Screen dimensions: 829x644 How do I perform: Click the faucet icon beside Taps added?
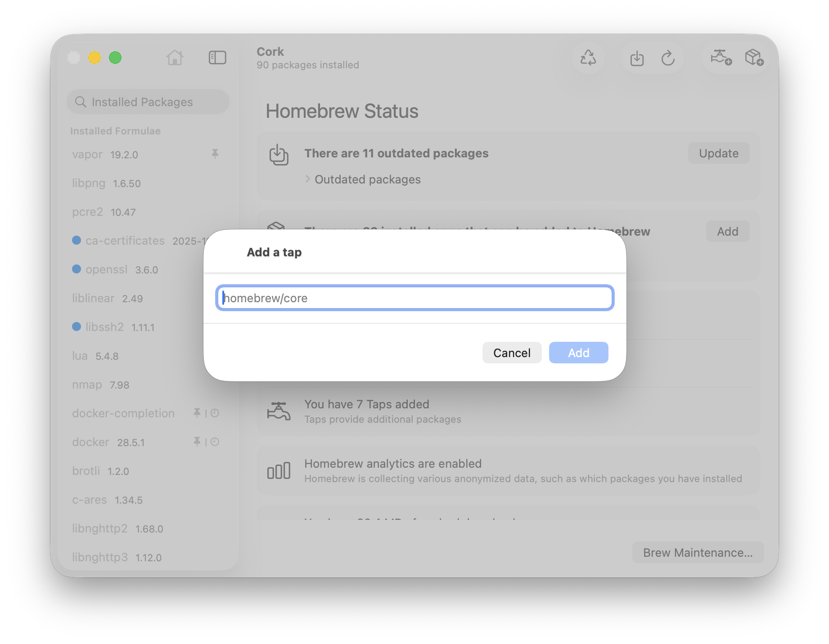[279, 411]
